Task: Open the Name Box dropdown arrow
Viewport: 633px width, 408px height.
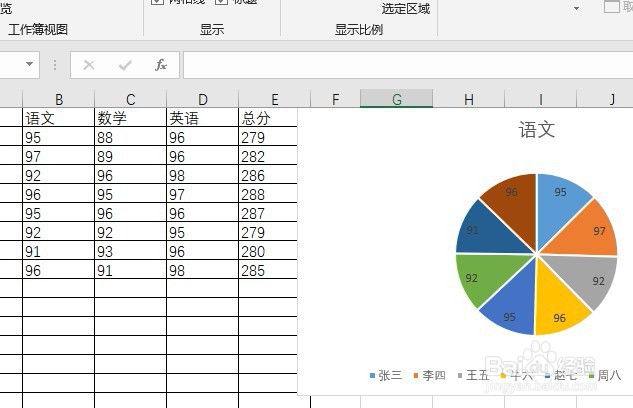Action: click(x=29, y=64)
